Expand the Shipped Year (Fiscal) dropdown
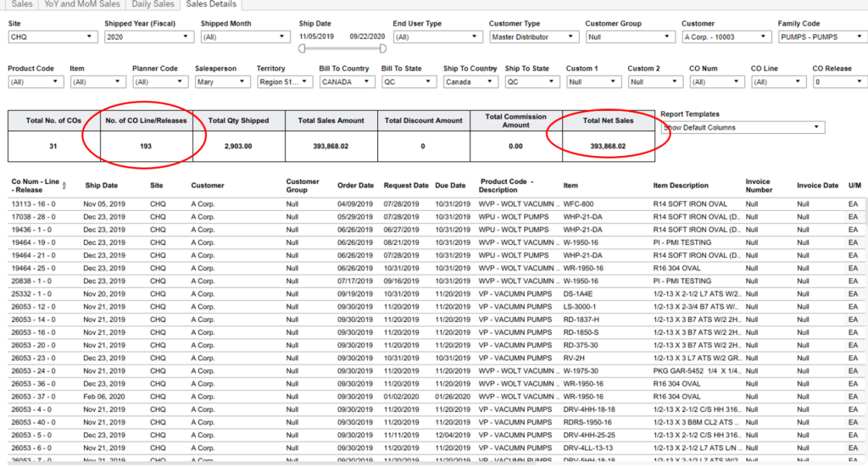868x467 pixels. point(149,37)
